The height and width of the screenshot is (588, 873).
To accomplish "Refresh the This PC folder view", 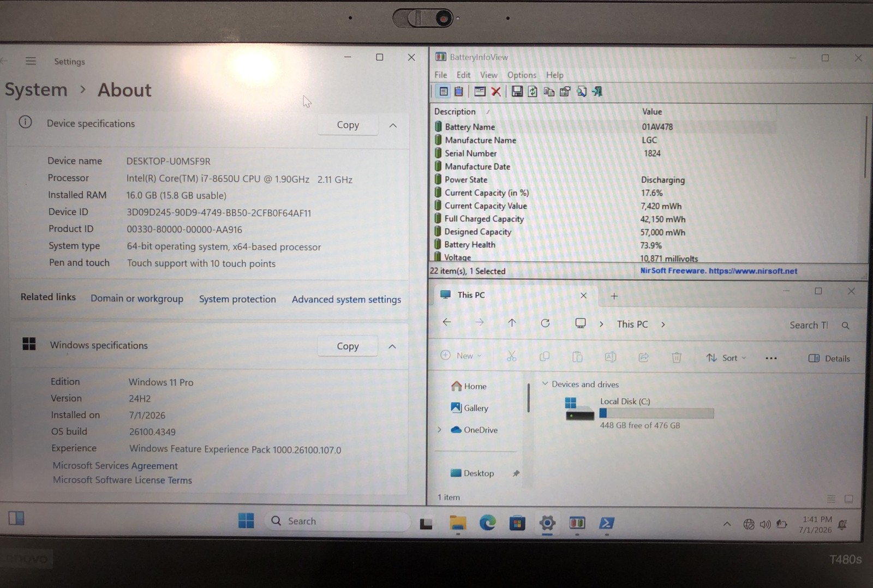I will click(545, 323).
